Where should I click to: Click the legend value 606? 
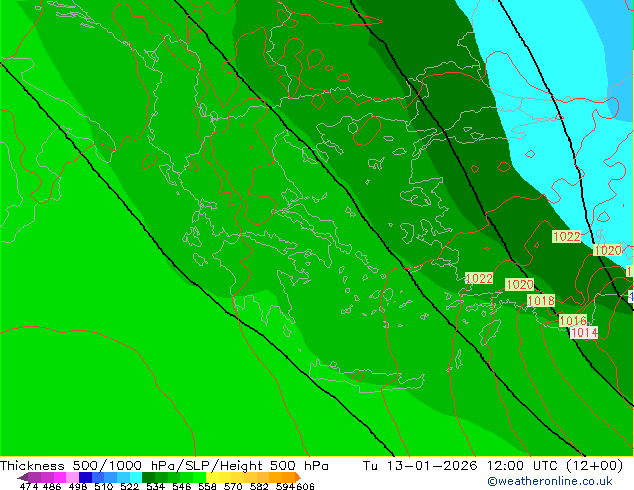click(x=305, y=486)
